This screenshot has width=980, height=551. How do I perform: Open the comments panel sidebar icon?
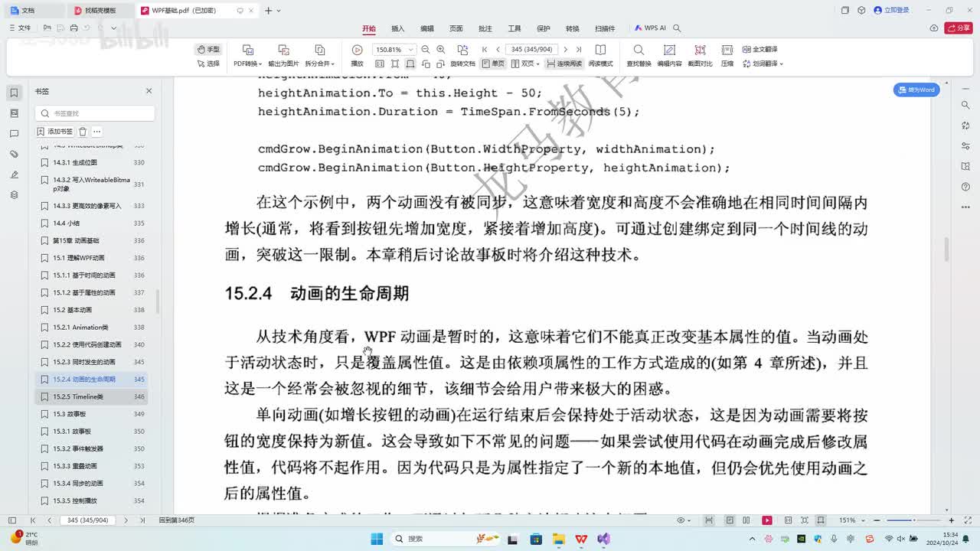[x=14, y=134]
